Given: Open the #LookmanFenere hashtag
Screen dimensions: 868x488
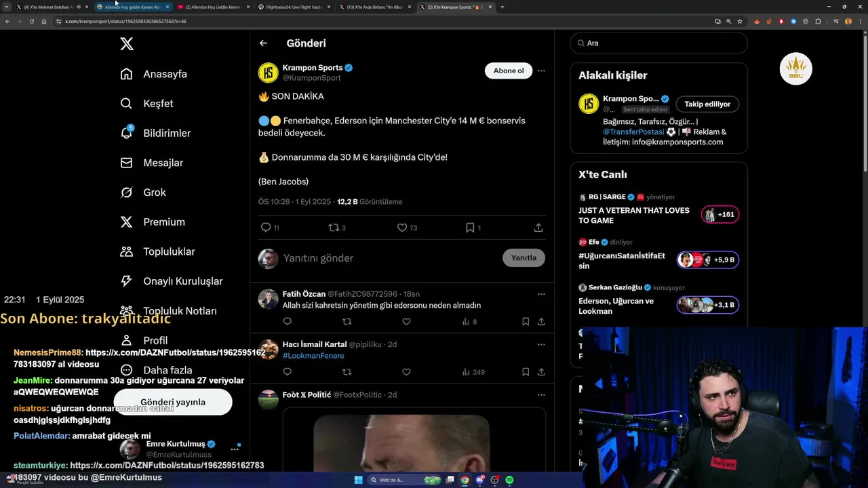Looking at the screenshot, I should click(x=313, y=356).
